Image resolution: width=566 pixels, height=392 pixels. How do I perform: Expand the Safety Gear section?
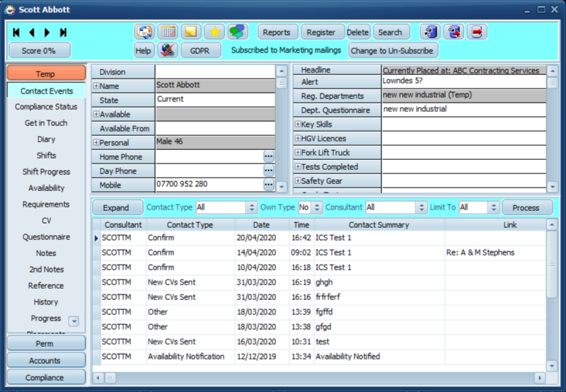pyautogui.click(x=298, y=180)
